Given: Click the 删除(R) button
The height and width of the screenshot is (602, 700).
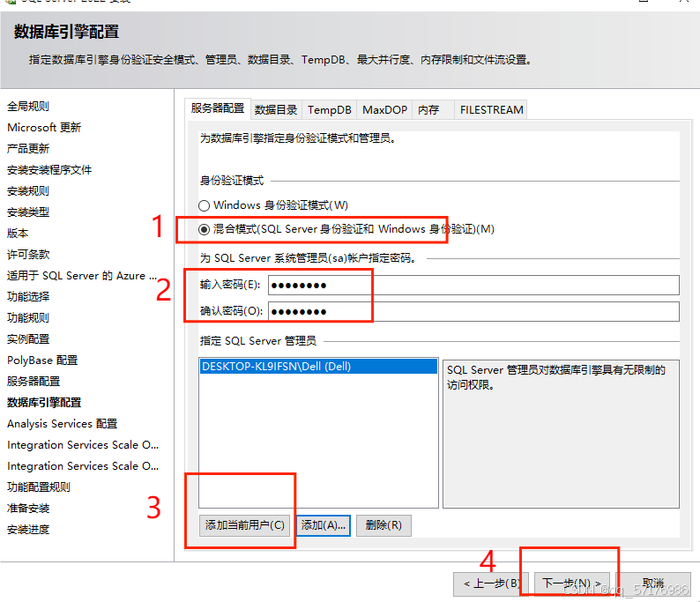Looking at the screenshot, I should (x=384, y=525).
